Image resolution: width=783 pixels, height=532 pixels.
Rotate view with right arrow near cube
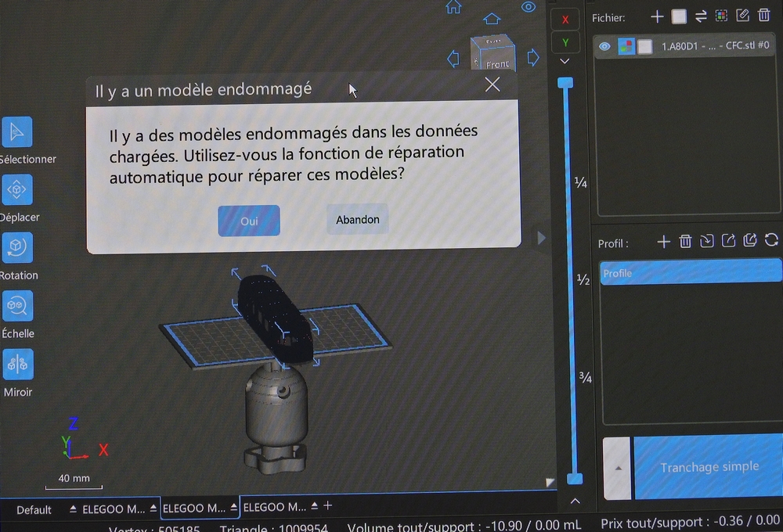(x=532, y=58)
